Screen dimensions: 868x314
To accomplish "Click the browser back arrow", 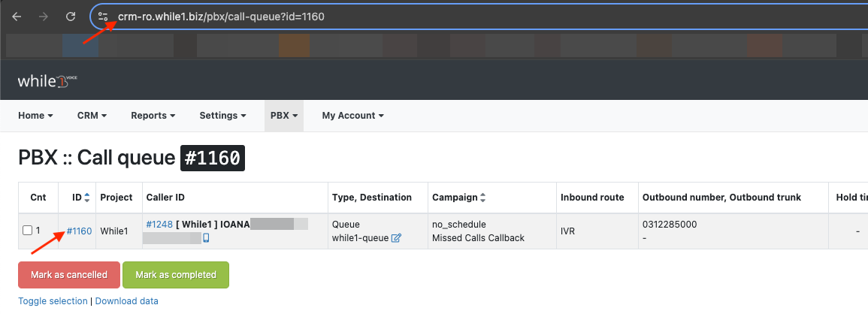I will click(17, 17).
